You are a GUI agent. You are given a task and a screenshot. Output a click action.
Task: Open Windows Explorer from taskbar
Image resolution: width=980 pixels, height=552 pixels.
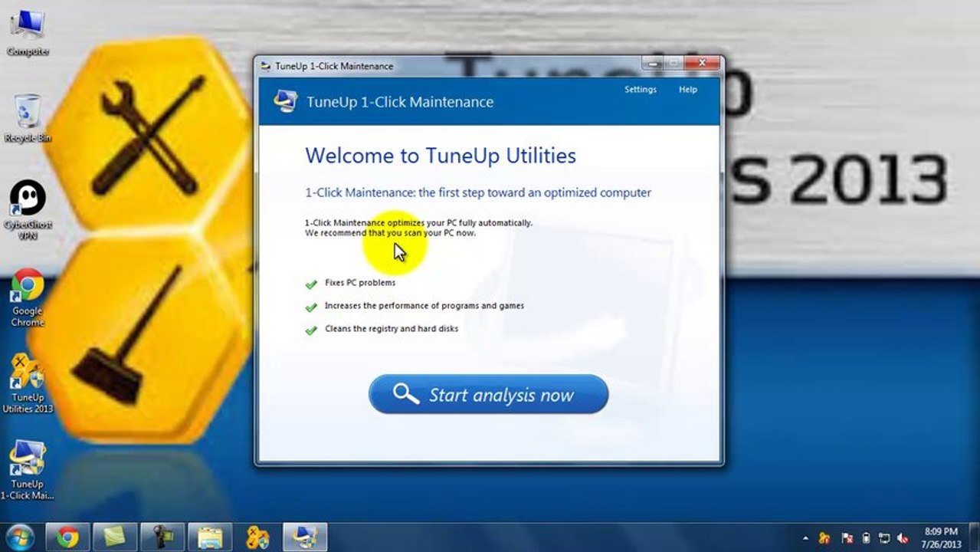click(210, 537)
